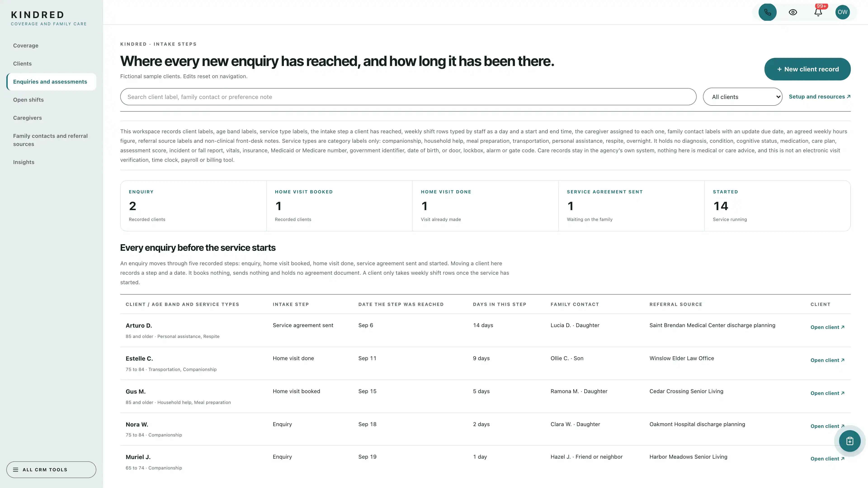This screenshot has height=488, width=868.
Task: Expand the All clients filter dropdown
Action: (742, 97)
